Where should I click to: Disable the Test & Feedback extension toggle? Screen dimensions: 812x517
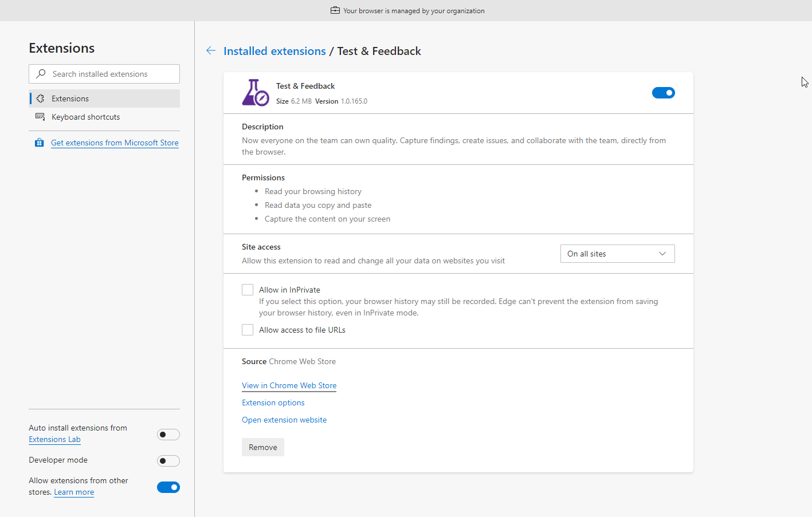[663, 93]
